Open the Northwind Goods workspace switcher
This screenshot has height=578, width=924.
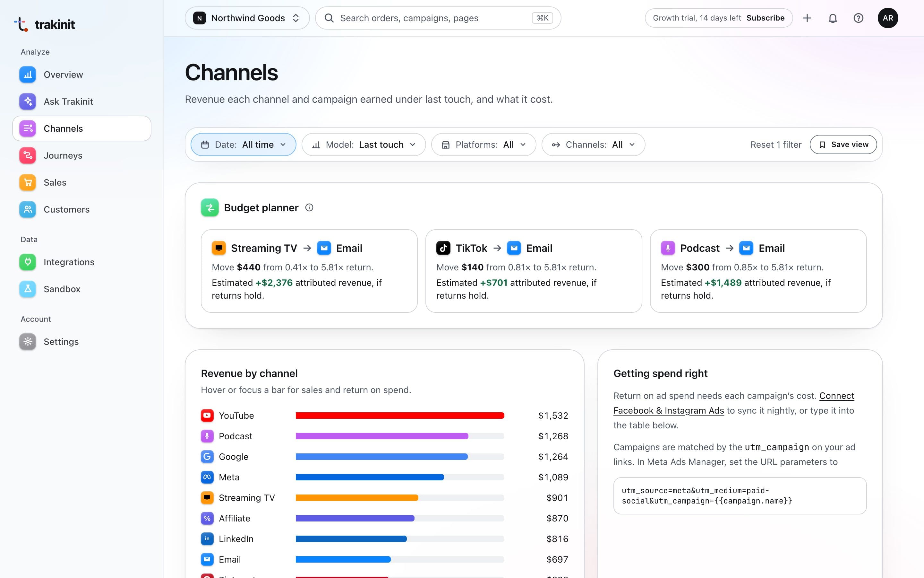point(247,18)
